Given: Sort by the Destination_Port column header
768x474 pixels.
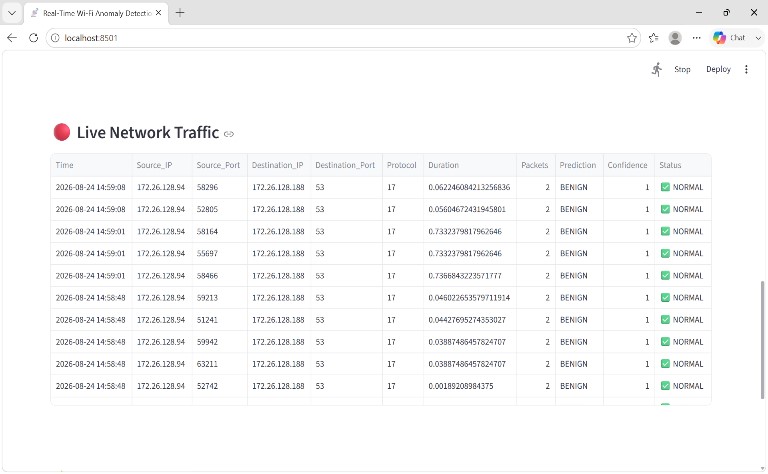Looking at the screenshot, I should [346, 165].
